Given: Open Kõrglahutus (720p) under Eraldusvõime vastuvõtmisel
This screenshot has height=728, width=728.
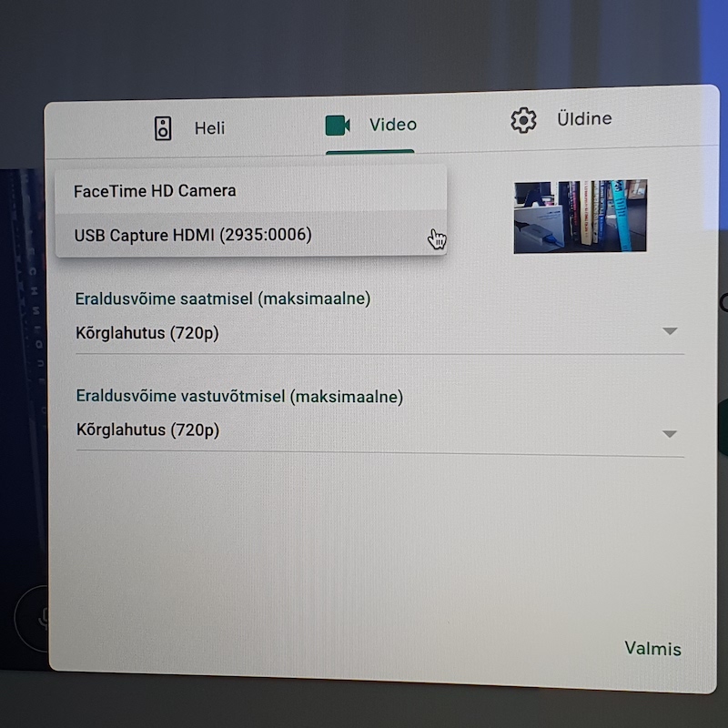Looking at the screenshot, I should 147,430.
